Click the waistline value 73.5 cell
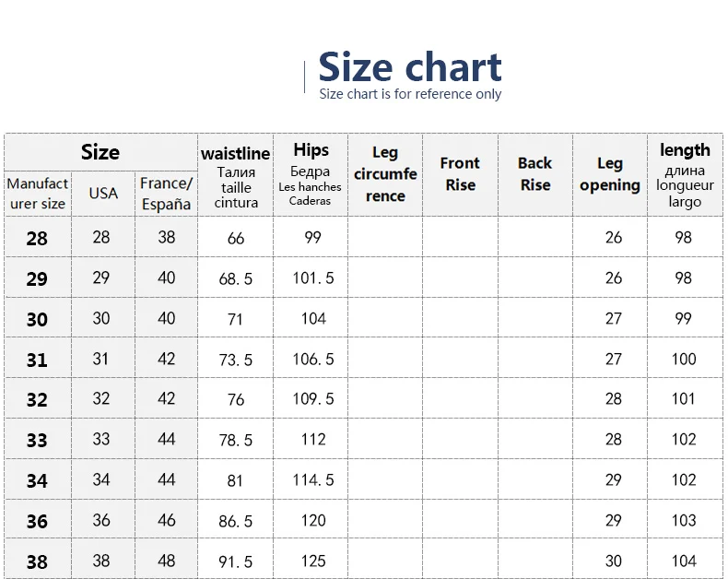Viewport: 728px width, 579px height. 236,360
